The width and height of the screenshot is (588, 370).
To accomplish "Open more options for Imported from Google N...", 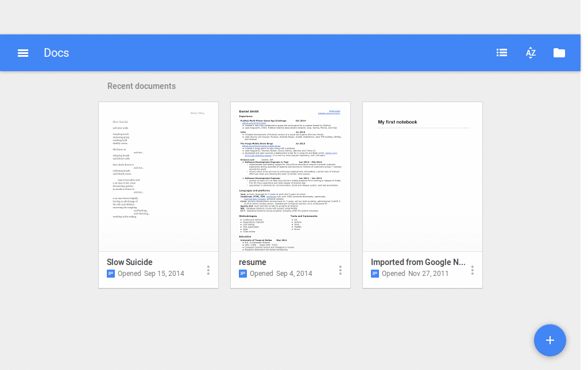I will tap(472, 270).
